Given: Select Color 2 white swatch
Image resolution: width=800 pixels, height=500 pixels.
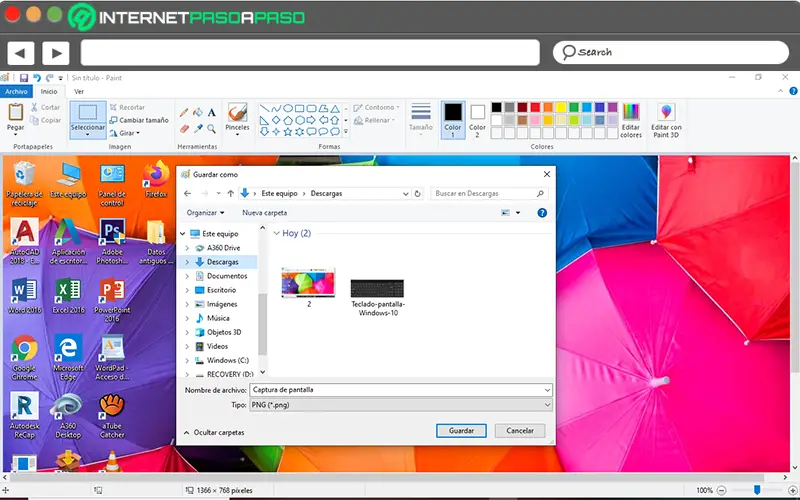Looking at the screenshot, I should (x=478, y=120).
